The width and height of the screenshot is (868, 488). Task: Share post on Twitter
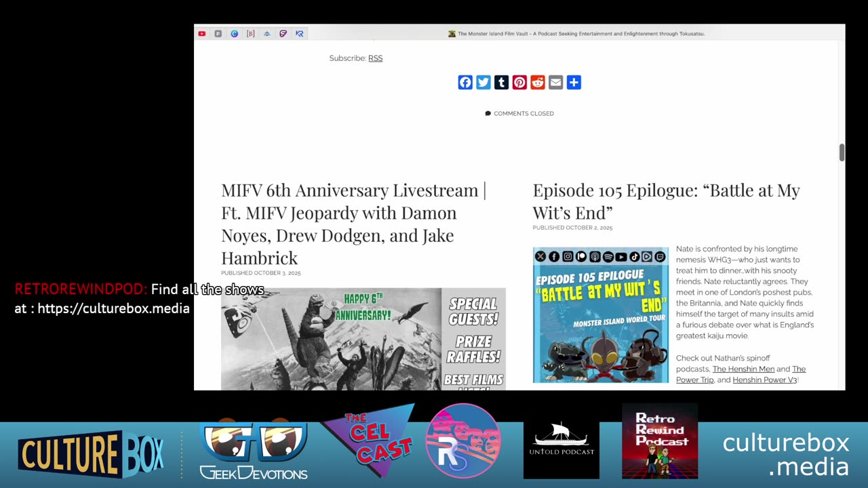[484, 83]
